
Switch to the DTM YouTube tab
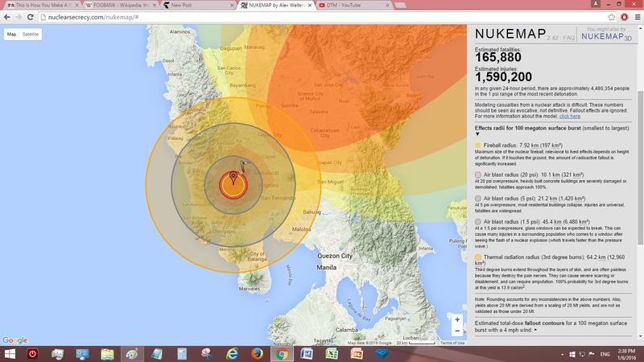click(x=353, y=6)
